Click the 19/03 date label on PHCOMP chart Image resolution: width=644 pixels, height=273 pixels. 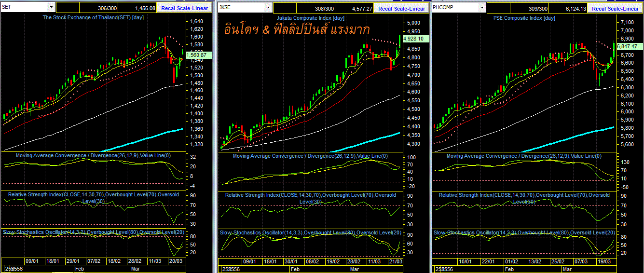[604, 261]
